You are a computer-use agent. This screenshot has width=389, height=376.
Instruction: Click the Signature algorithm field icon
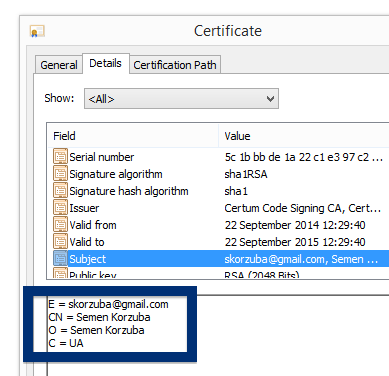[x=60, y=174]
